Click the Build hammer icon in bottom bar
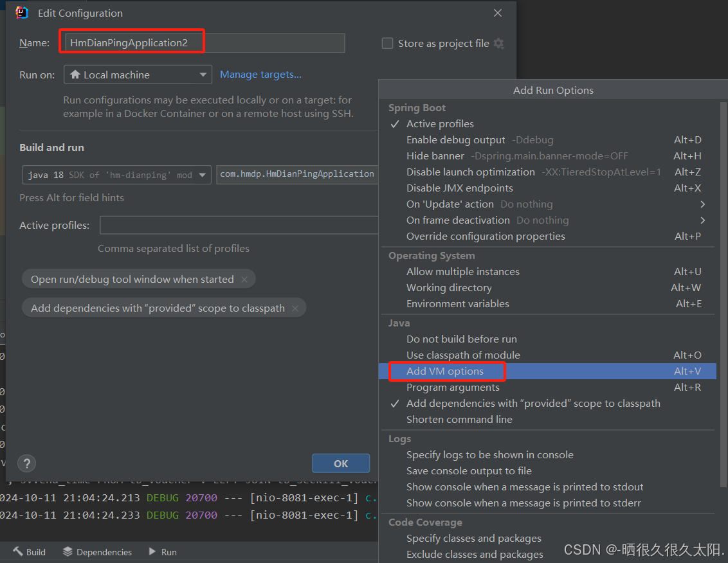The width and height of the screenshot is (728, 563). (x=18, y=551)
